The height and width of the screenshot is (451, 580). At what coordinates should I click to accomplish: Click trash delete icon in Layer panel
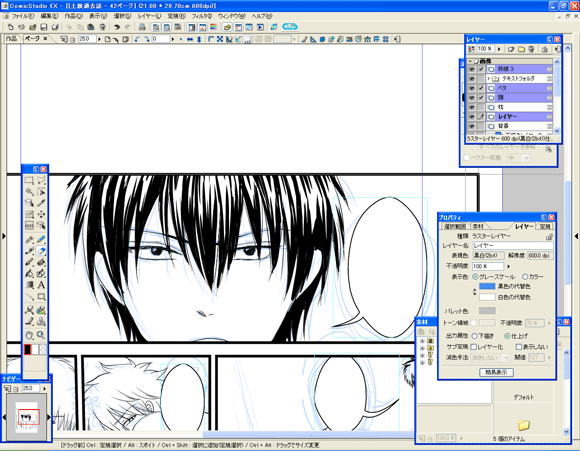531,49
